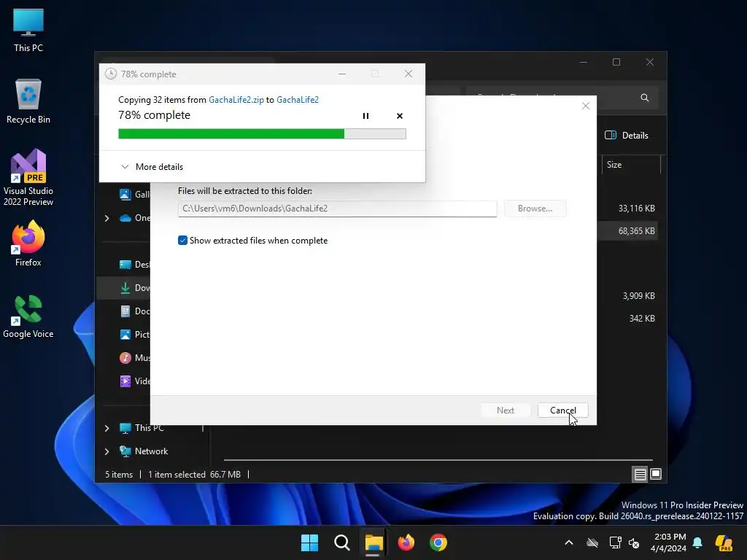This screenshot has height=560, width=747.
Task: Expand the OneDrive tree node
Action: tap(107, 218)
